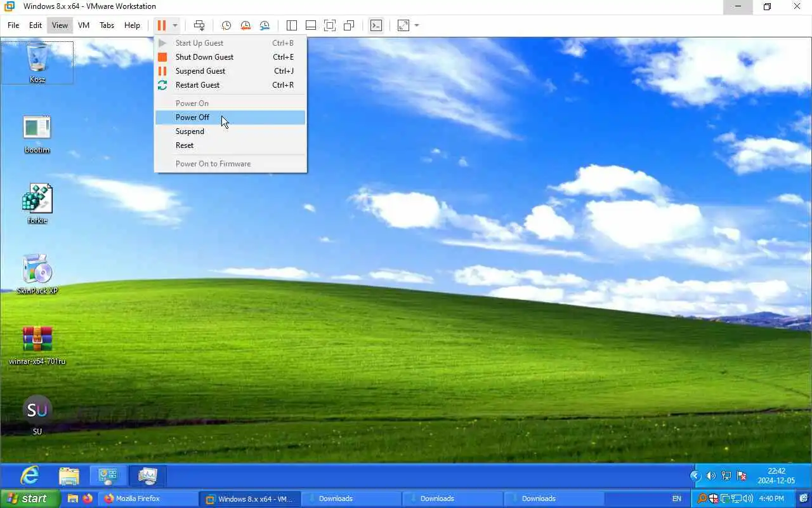Viewport: 812px width, 508px height.
Task: Click the host tray red shield icon
Action: click(x=714, y=498)
